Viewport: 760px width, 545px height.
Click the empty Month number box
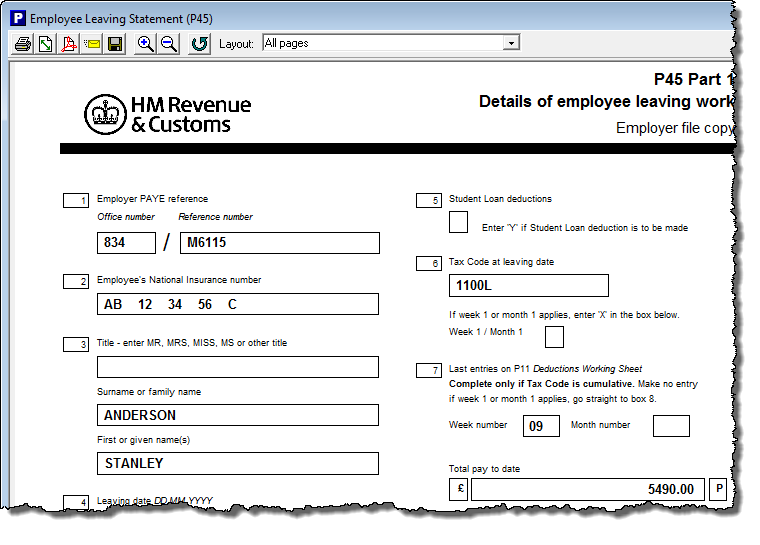click(x=671, y=426)
